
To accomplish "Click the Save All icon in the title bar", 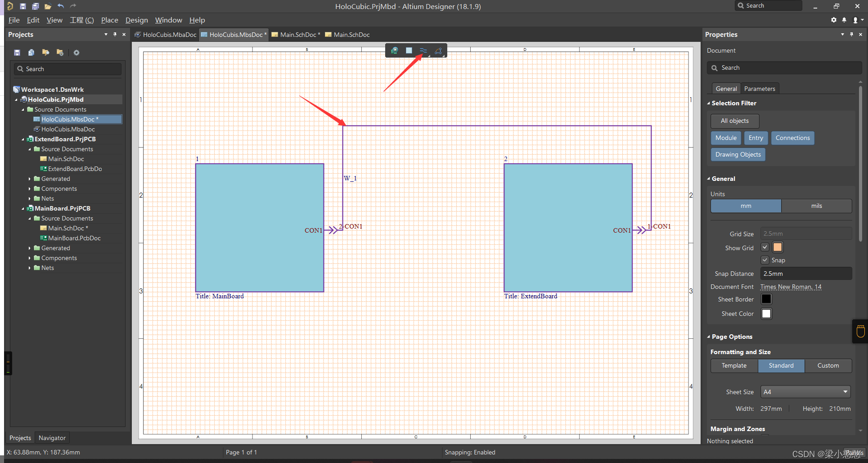I will pyautogui.click(x=35, y=6).
